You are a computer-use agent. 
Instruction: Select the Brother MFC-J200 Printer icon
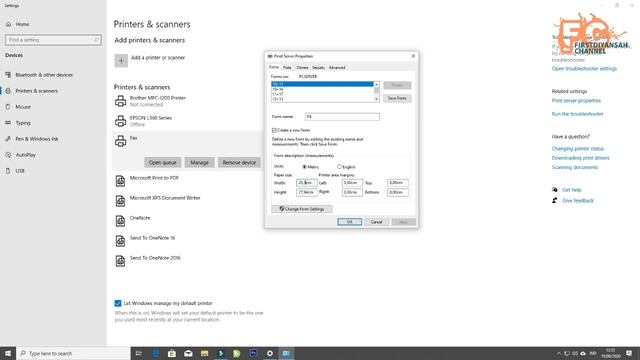(120, 101)
